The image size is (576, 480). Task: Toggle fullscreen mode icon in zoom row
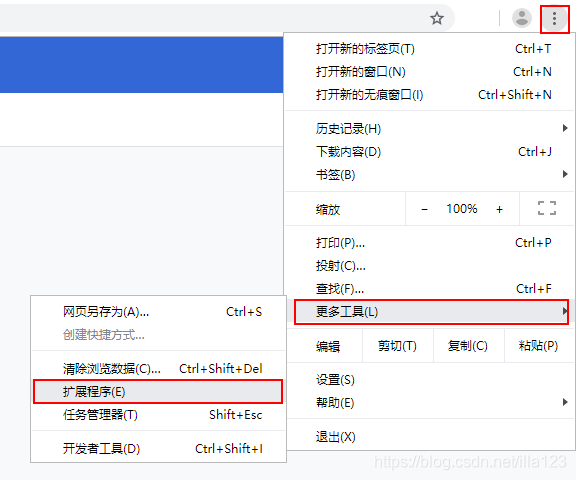pos(547,208)
